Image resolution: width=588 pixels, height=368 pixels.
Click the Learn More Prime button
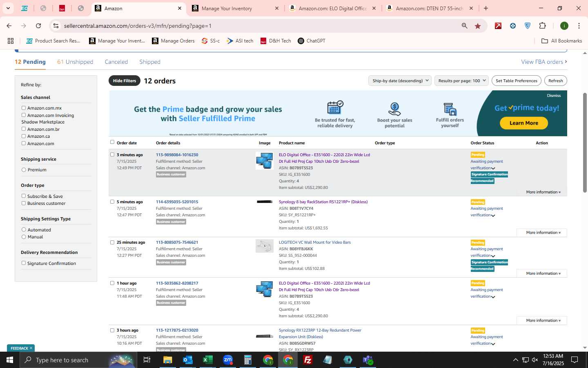coord(524,123)
